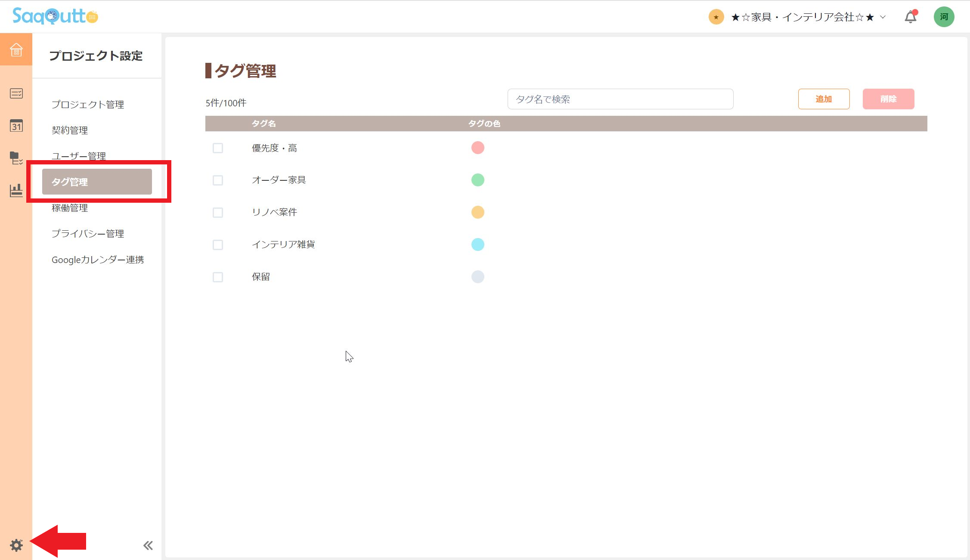Select the 保留 tag checkbox
The height and width of the screenshot is (560, 970).
[217, 277]
